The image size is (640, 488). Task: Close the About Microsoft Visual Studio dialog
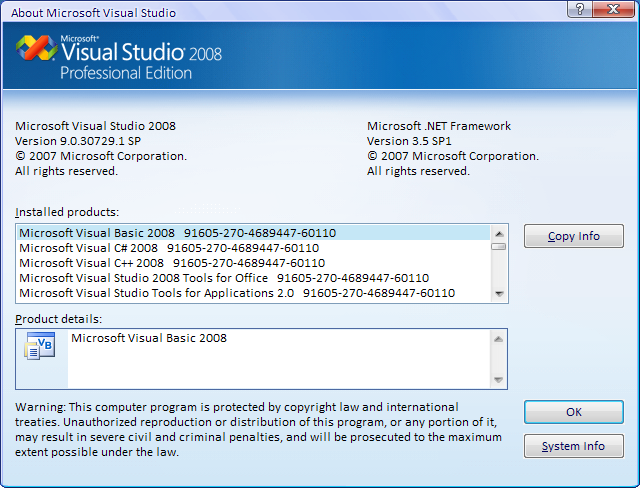(613, 9)
